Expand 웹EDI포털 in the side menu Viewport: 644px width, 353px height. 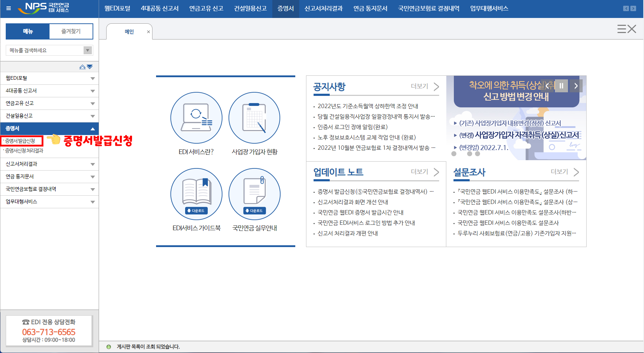tap(50, 78)
